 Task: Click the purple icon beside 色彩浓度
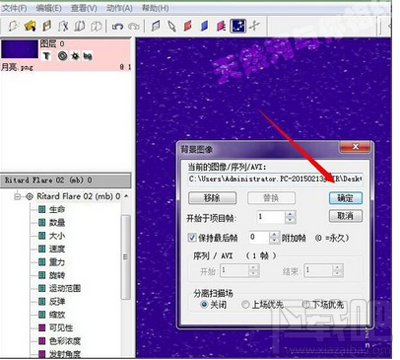[x=42, y=341]
